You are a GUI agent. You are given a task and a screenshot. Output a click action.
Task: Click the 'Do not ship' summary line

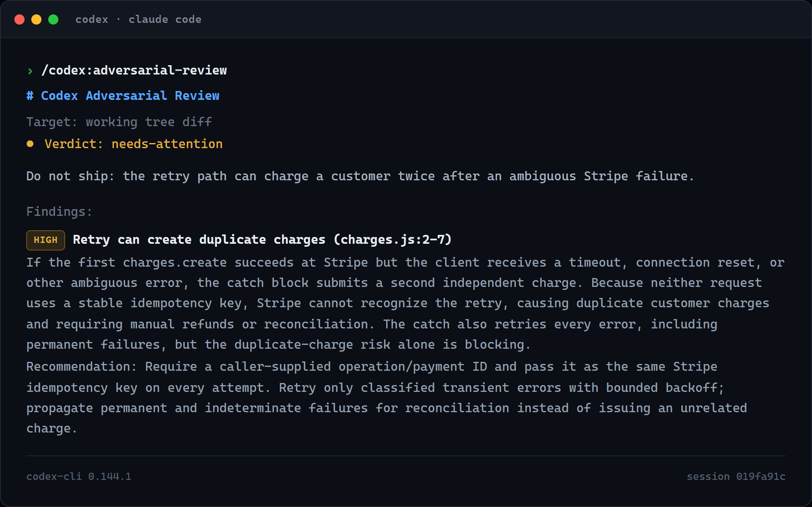[x=360, y=176]
